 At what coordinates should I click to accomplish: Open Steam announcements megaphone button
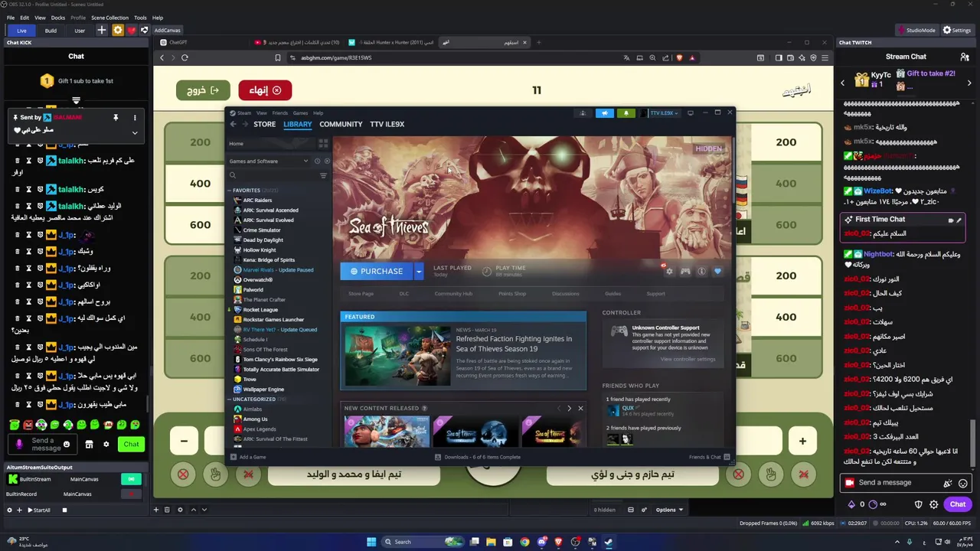point(605,113)
